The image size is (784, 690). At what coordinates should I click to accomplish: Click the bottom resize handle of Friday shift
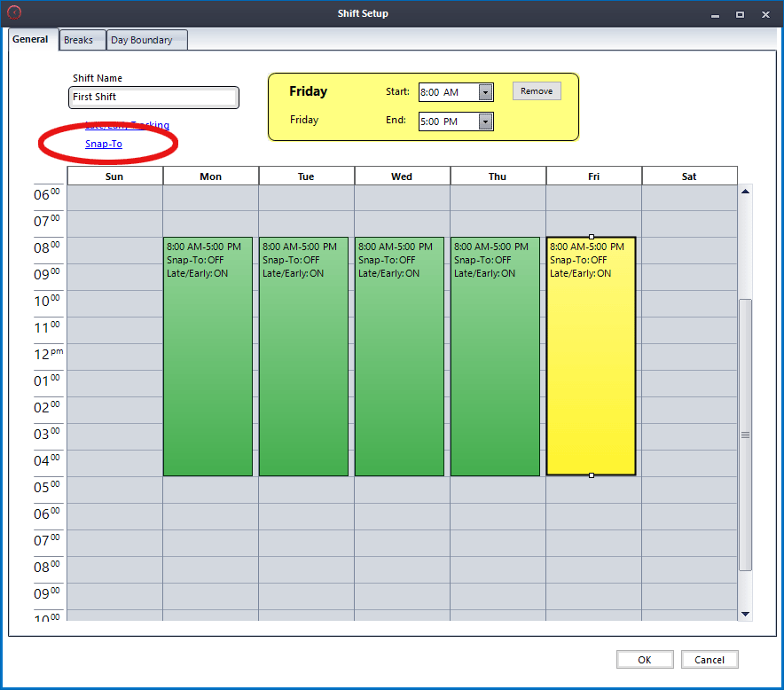[592, 475]
